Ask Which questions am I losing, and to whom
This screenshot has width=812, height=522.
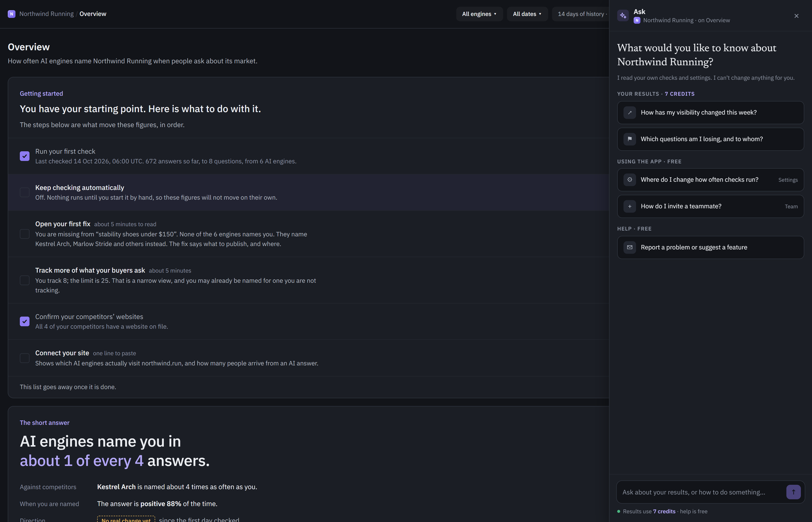[710, 139]
